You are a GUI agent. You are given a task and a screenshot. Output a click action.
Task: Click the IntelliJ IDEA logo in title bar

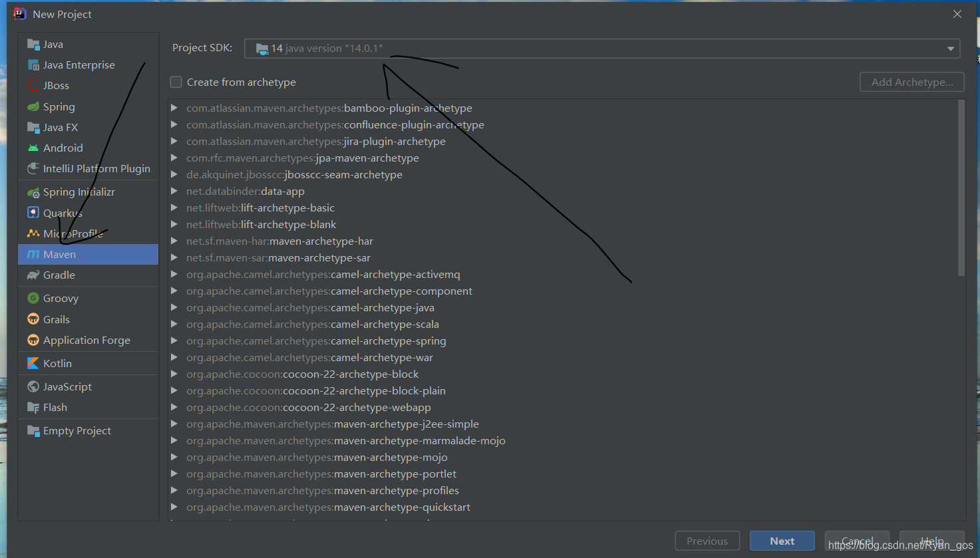coord(20,14)
